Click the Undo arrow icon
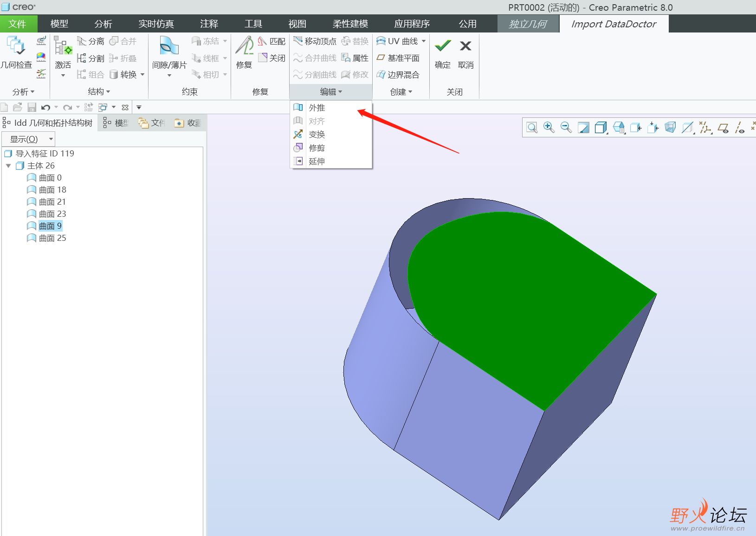Screen dimensions: 756x536 [45, 108]
